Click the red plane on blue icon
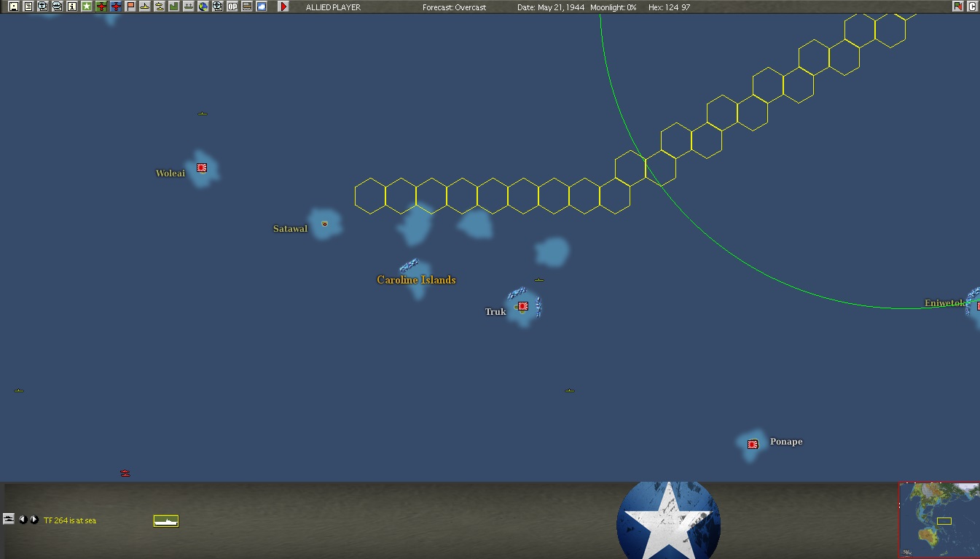980x559 pixels. [x=116, y=7]
